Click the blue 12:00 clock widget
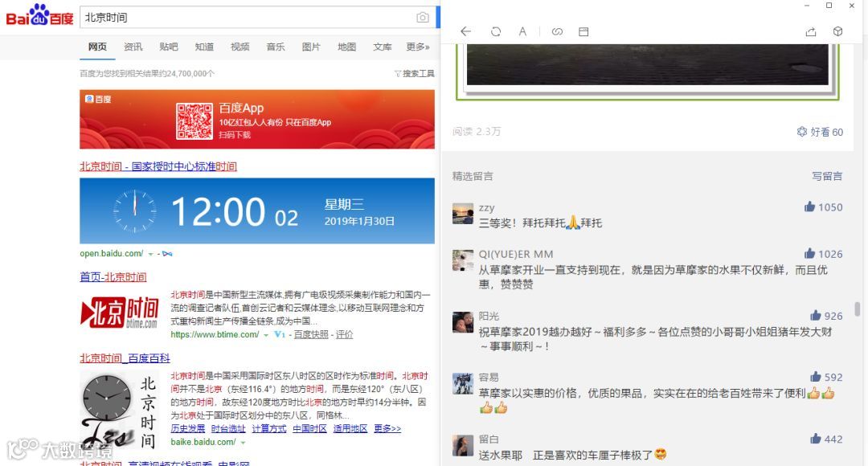This screenshot has height=466, width=868. point(257,211)
